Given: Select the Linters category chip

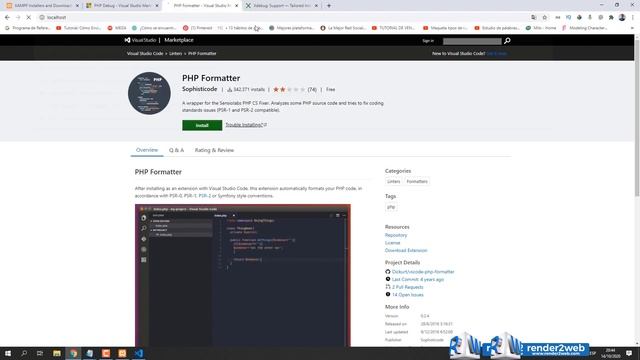Looking at the screenshot, I should click(393, 181).
